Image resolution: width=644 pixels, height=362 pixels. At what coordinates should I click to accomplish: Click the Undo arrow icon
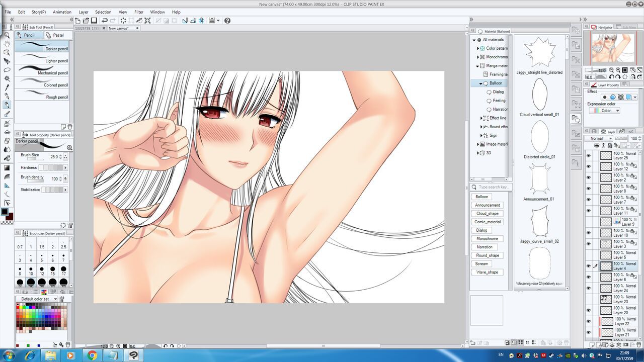tap(104, 21)
